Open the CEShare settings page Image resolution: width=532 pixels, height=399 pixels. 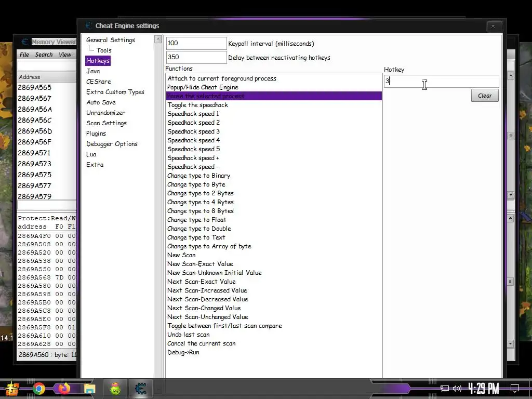pos(98,82)
